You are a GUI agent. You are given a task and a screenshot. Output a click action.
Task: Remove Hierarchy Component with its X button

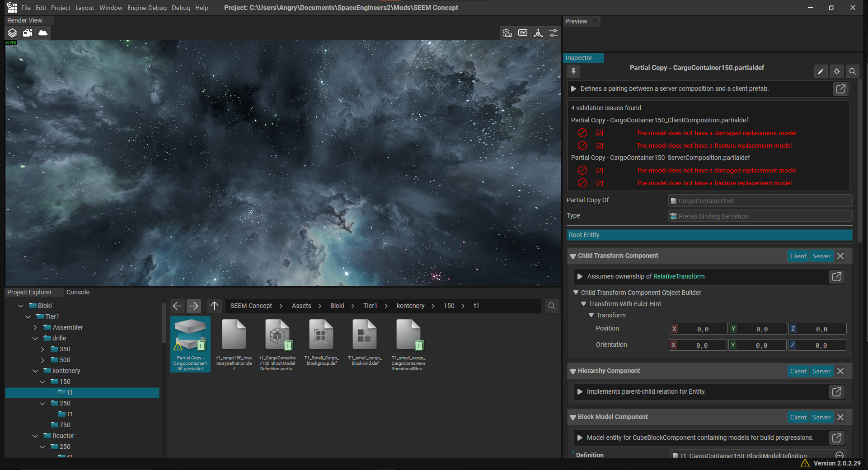click(840, 371)
